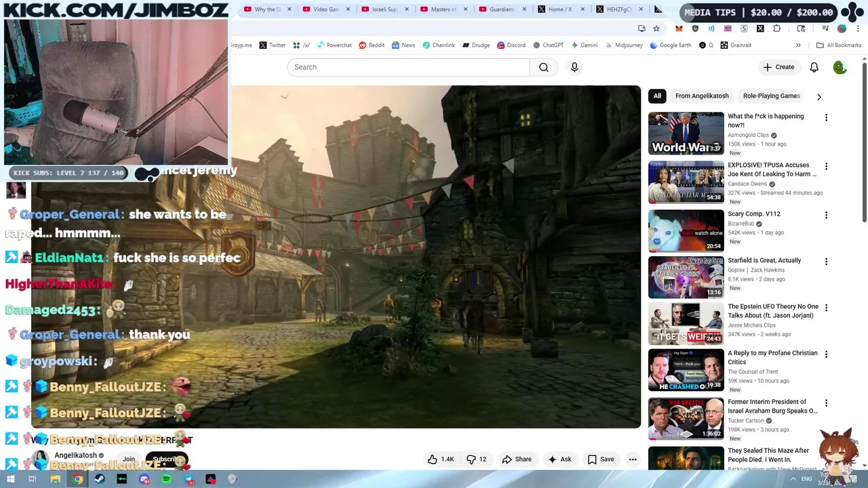The width and height of the screenshot is (868, 488).
Task: Open options for 'Starfield is Great, Actually' video
Action: click(x=826, y=262)
